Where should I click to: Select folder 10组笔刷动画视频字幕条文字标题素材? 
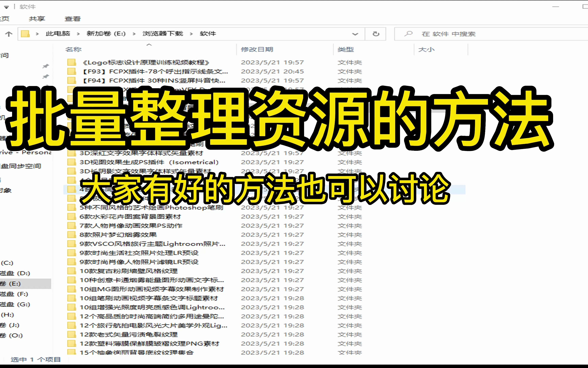tap(149, 298)
